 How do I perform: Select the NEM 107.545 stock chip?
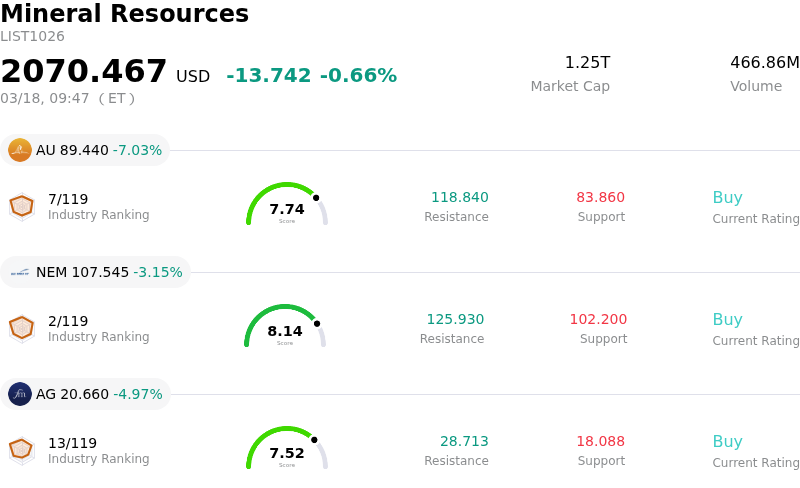coord(95,272)
